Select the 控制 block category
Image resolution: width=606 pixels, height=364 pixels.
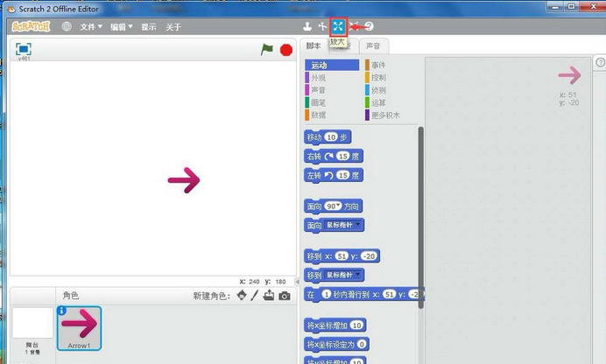point(378,77)
